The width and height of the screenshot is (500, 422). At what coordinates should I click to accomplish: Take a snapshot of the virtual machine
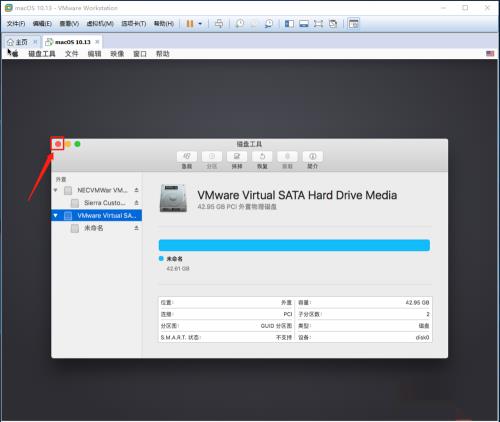click(x=240, y=24)
